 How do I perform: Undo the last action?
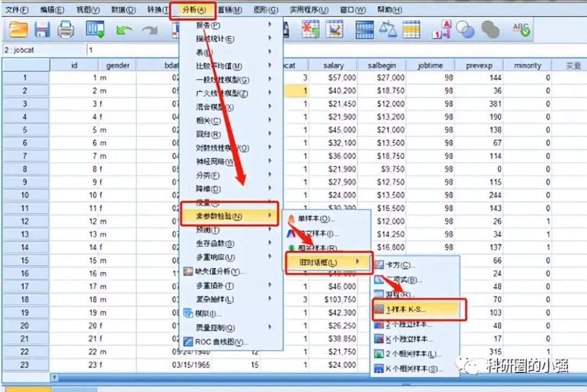point(124,30)
